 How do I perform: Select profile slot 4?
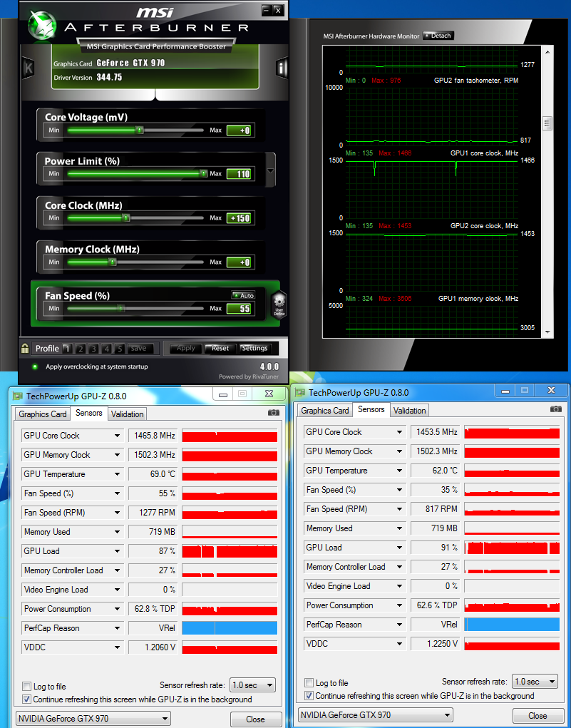point(107,349)
